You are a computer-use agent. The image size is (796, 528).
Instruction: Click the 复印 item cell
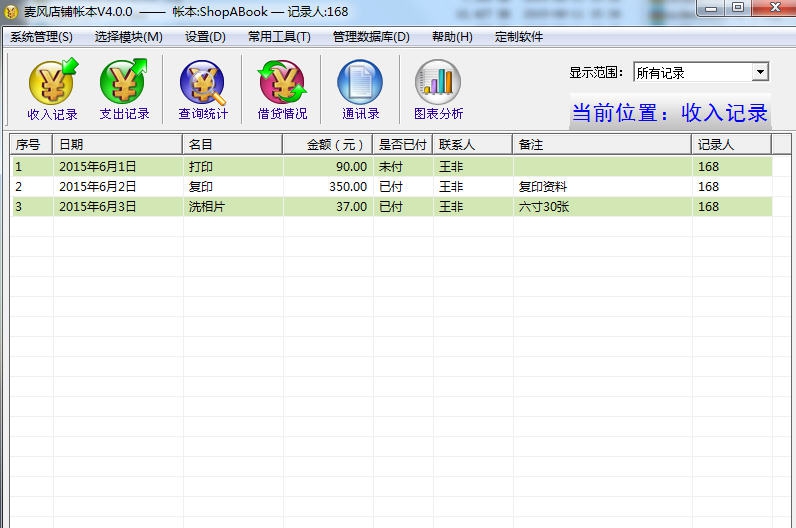[x=233, y=187]
